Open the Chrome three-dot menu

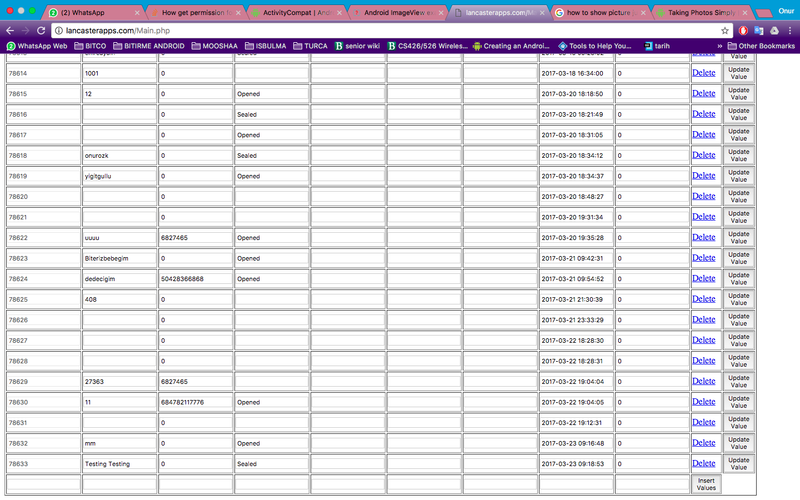[790, 31]
